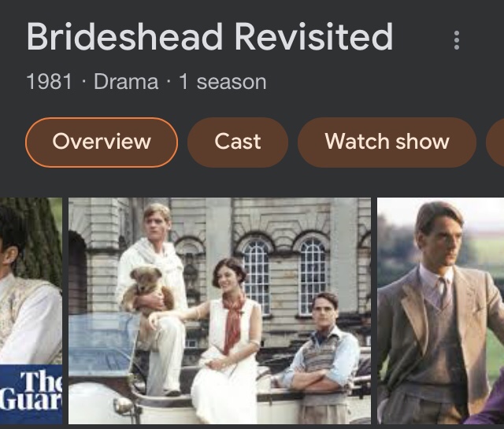504x429 pixels.
Task: Open the three-dot more options menu
Action: pyautogui.click(x=457, y=40)
